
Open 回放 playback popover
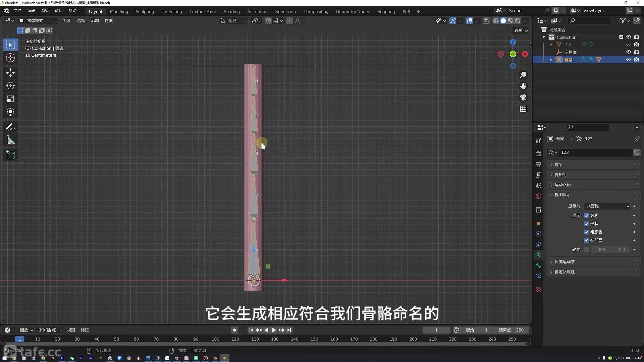click(x=26, y=330)
